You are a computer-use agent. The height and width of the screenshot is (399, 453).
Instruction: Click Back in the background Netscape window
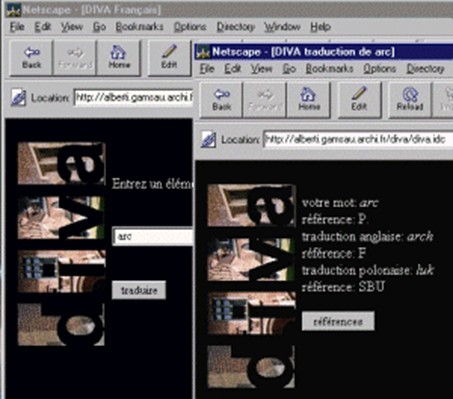[x=31, y=58]
